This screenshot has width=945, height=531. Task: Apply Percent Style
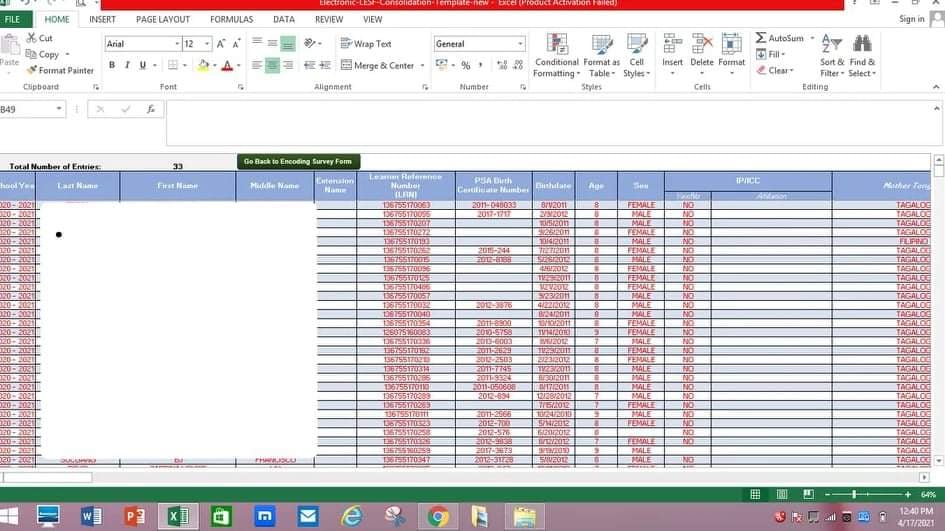tap(465, 65)
